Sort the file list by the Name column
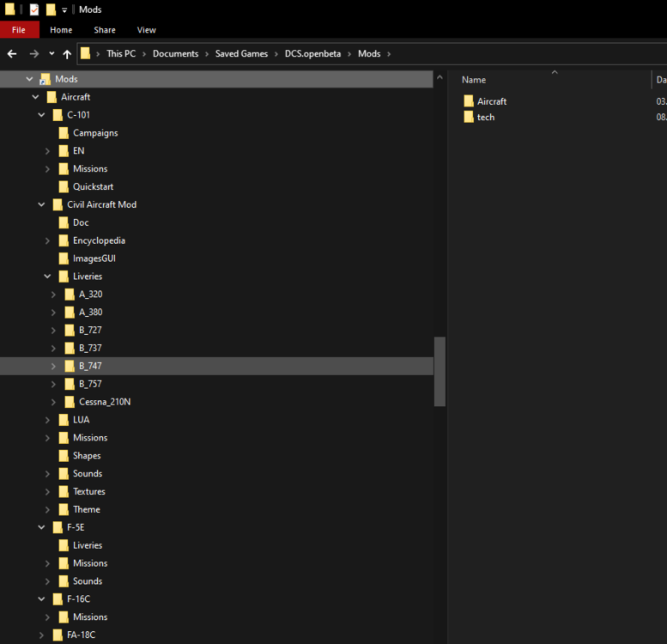Viewport: 667px width, 644px height. click(474, 80)
